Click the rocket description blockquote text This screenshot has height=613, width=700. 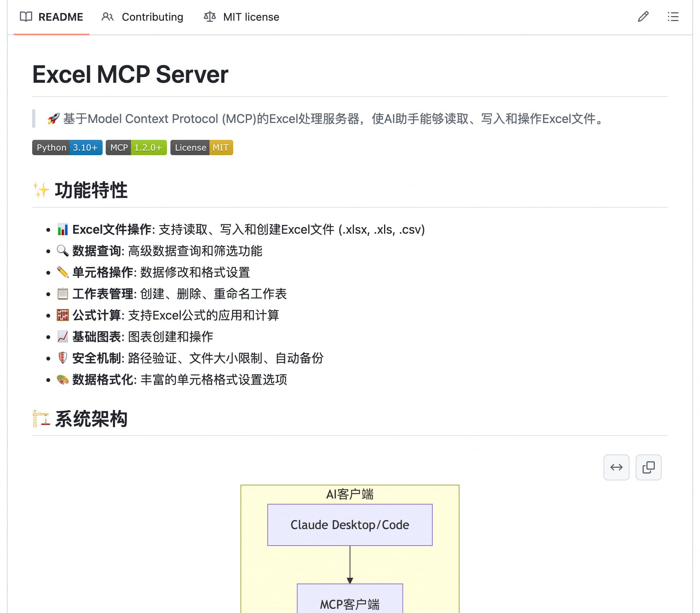pos(325,119)
